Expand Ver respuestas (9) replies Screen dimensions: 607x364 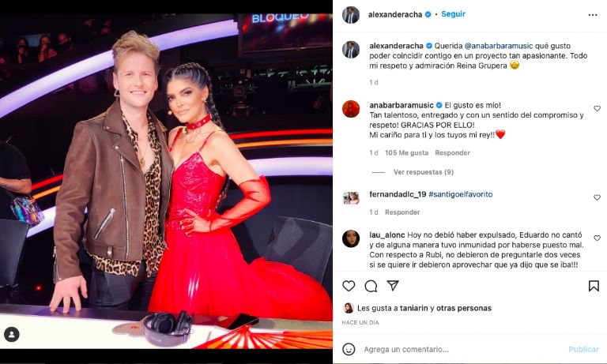pyautogui.click(x=424, y=172)
